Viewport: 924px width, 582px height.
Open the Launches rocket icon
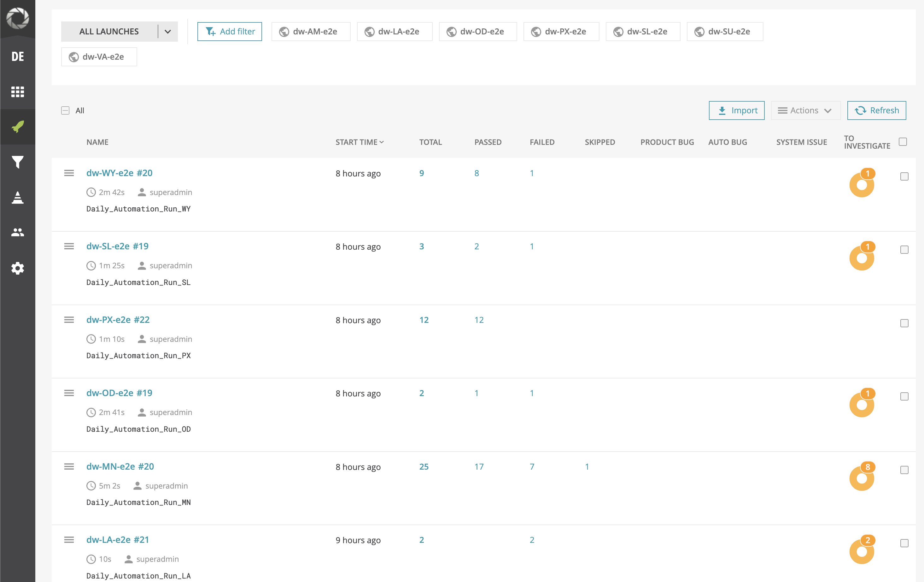18,126
